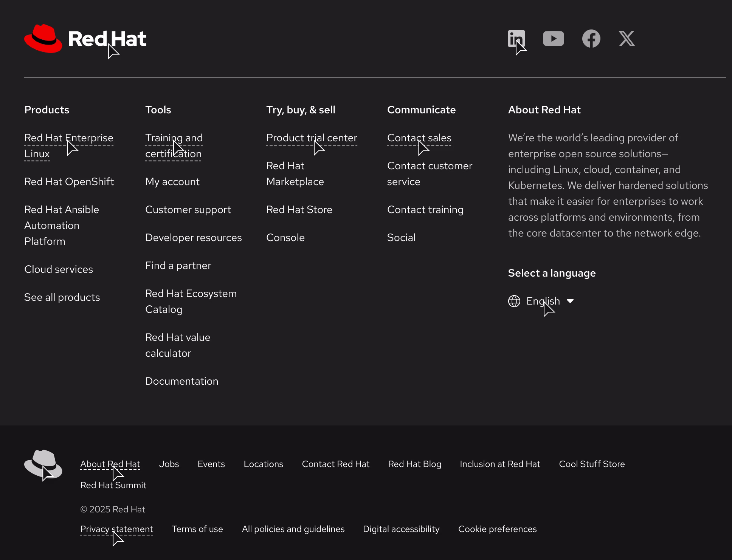The width and height of the screenshot is (732, 560).
Task: Open Red Hat Enterprise Linux
Action: (x=69, y=145)
